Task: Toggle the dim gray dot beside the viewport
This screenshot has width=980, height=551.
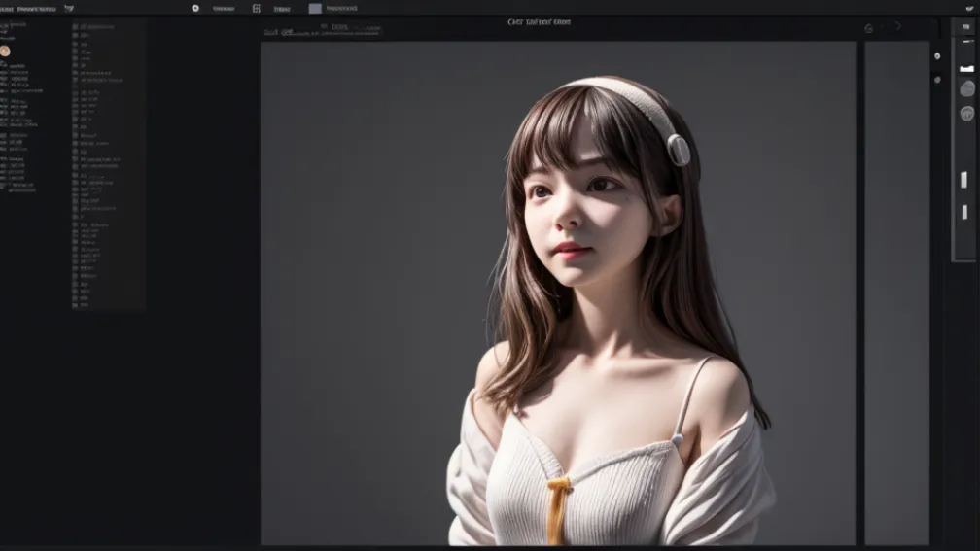Action: [937, 80]
